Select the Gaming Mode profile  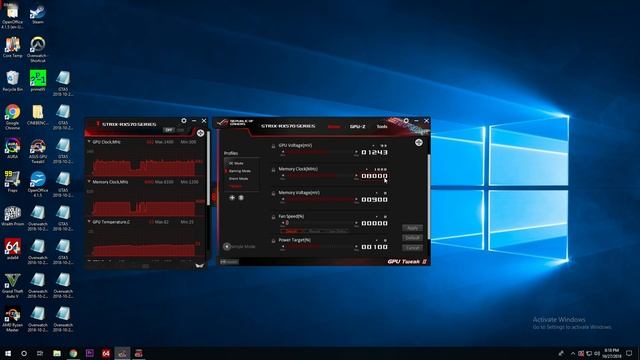coord(240,171)
